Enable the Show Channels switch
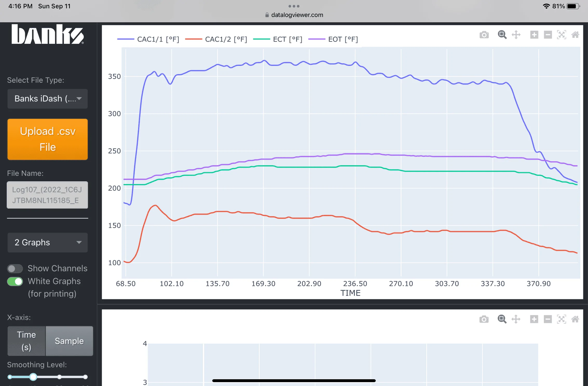The image size is (588, 386). tap(15, 269)
